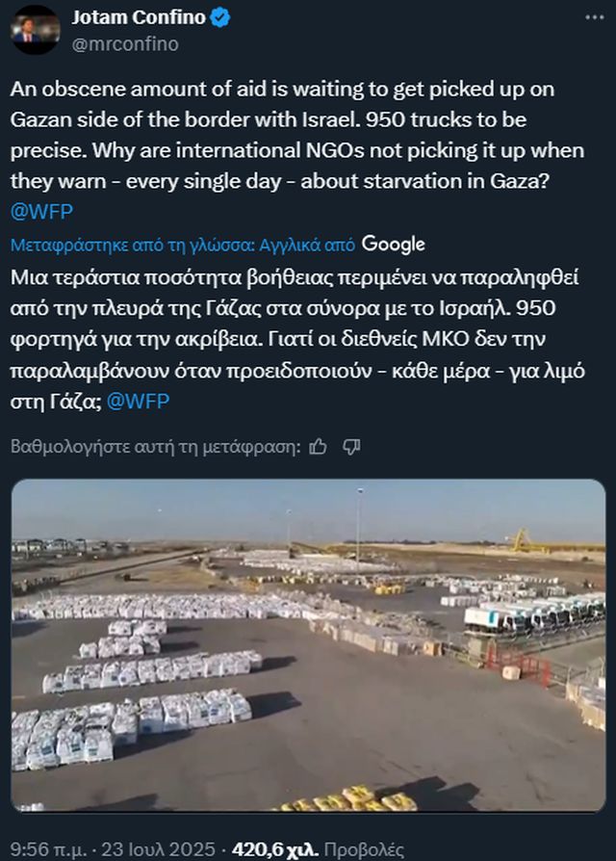616x861 pixels.
Task: Click the white trucks in the photo
Action: click(532, 612)
